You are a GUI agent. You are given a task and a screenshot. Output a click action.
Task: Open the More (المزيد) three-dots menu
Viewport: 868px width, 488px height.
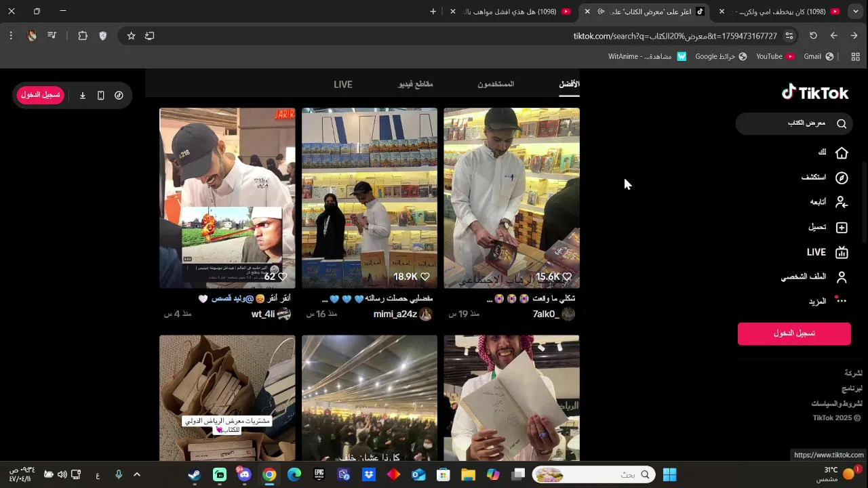click(842, 301)
